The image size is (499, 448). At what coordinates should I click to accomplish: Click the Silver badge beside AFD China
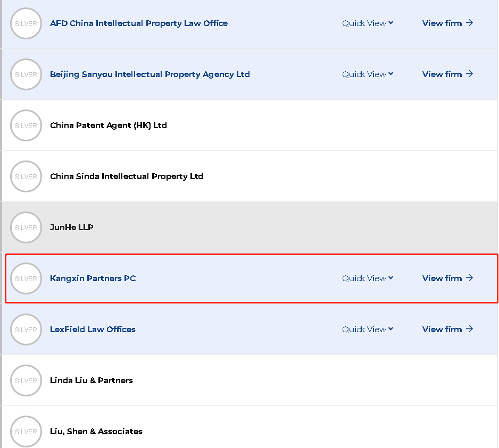coord(26,23)
